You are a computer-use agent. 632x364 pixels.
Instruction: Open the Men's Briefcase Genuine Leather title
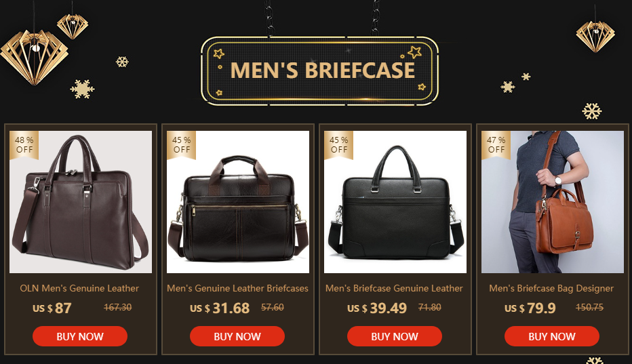(394, 288)
